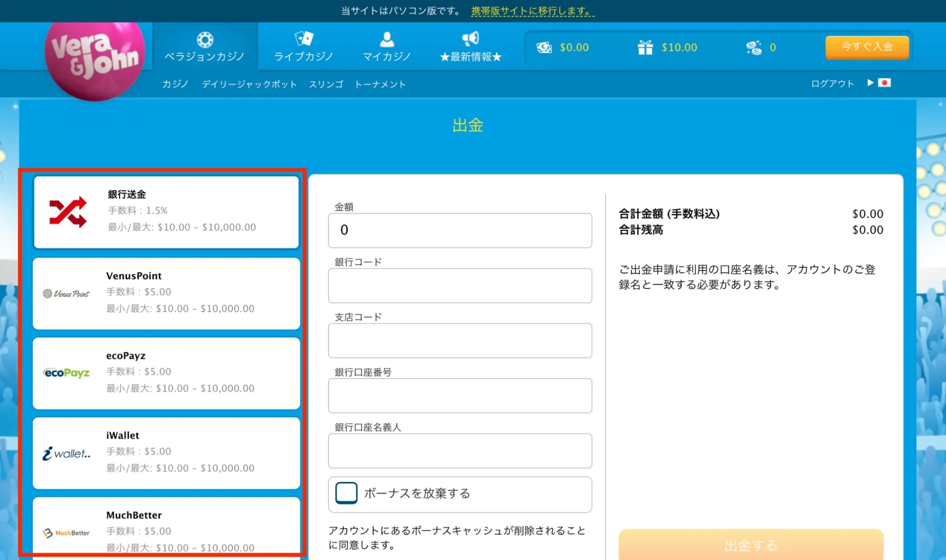Click the 銀行コード input field
The image size is (946, 560).
pyautogui.click(x=460, y=286)
